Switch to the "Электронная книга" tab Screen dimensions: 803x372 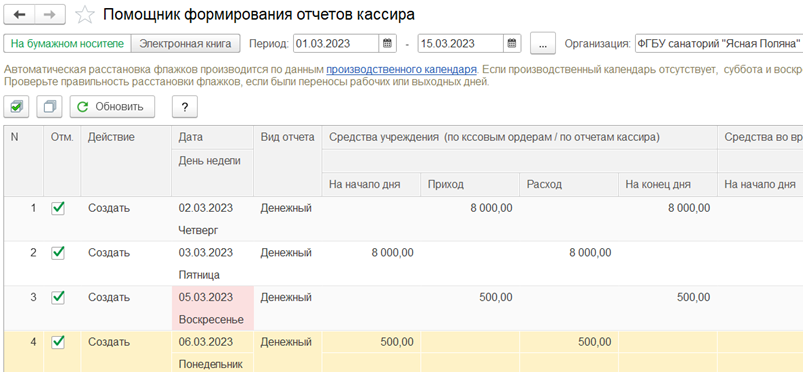(x=186, y=44)
